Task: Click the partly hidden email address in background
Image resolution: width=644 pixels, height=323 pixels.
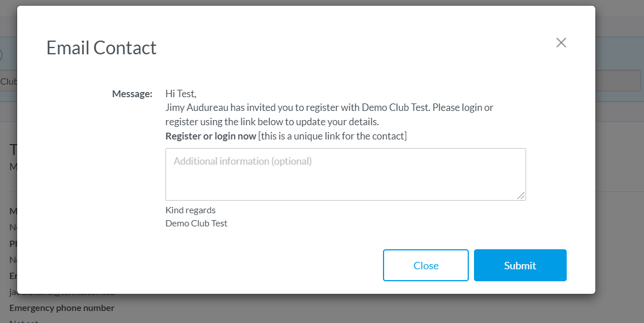Action: pyautogui.click(x=62, y=293)
